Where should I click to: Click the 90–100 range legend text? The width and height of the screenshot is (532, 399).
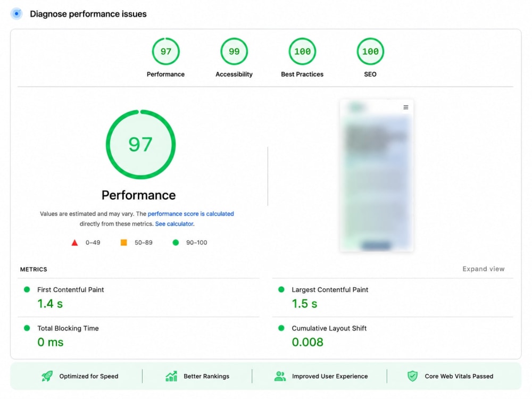196,243
